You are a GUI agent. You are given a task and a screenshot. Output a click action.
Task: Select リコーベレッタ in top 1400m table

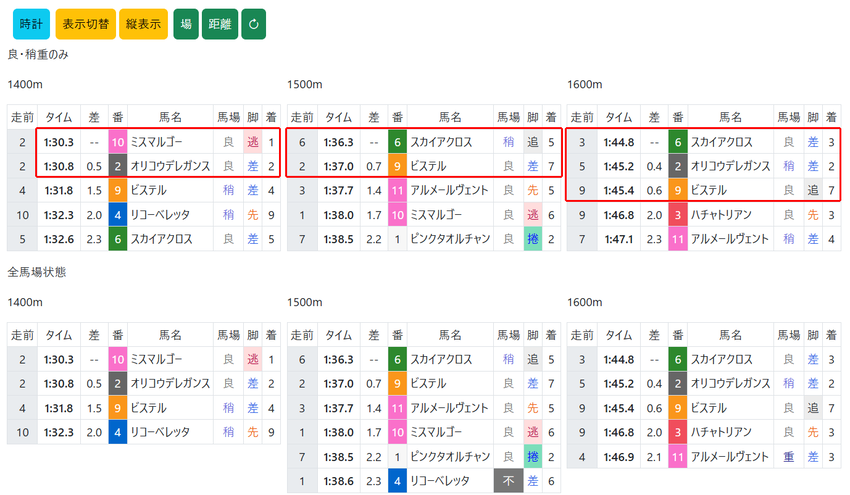(x=160, y=215)
